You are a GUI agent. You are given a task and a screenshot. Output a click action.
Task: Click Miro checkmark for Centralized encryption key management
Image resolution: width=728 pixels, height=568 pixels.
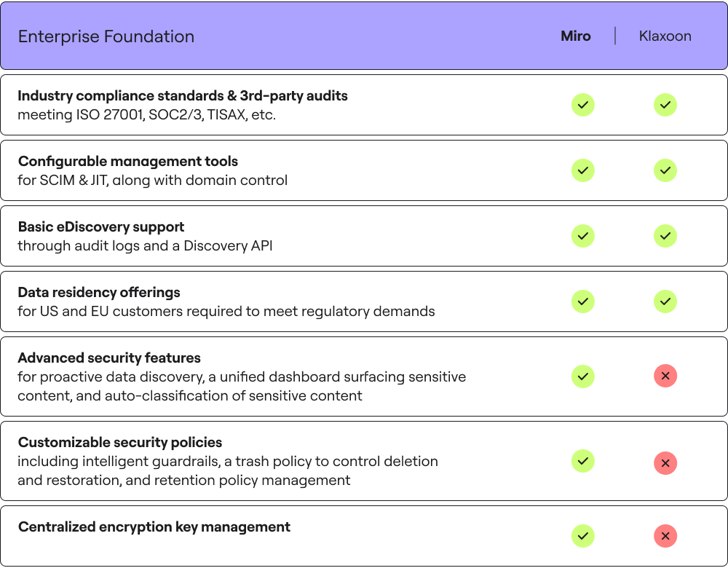(x=582, y=536)
